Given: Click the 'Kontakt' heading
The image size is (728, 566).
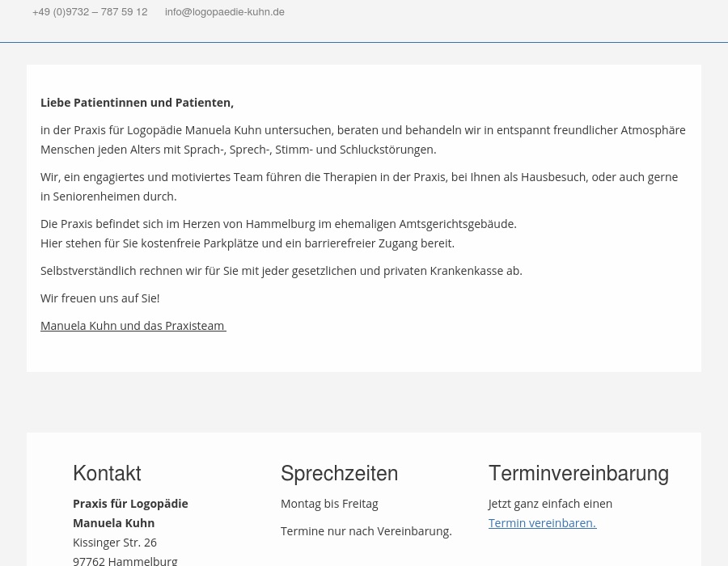Looking at the screenshot, I should 107,473.
